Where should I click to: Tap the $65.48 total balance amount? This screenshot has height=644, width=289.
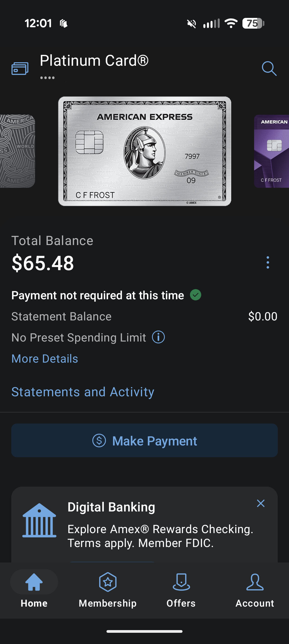coord(43,263)
